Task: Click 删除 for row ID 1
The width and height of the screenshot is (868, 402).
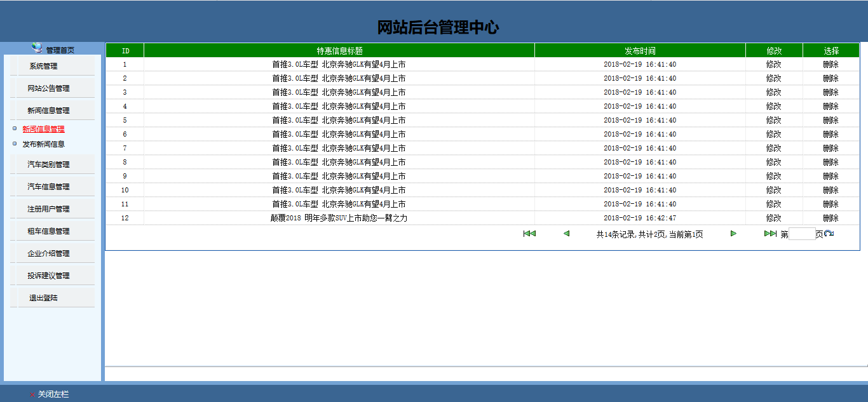Action: tap(831, 64)
